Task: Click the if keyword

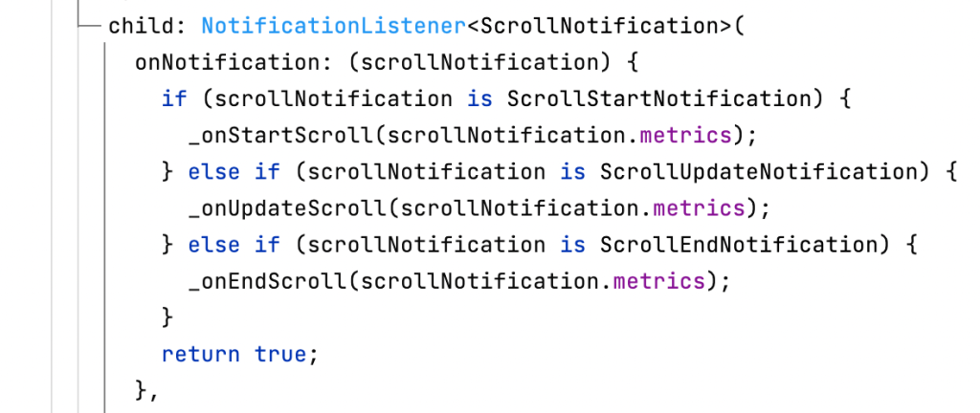Action: pyautogui.click(x=174, y=98)
